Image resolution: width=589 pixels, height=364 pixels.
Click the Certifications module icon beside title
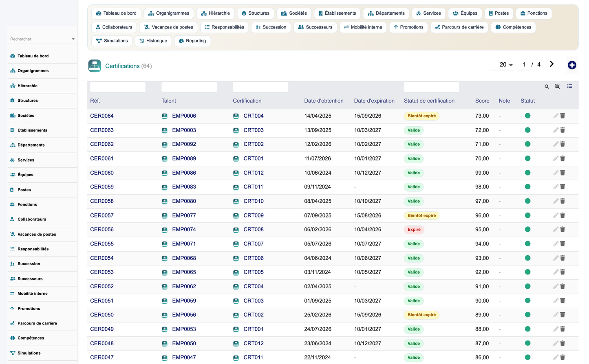point(95,66)
